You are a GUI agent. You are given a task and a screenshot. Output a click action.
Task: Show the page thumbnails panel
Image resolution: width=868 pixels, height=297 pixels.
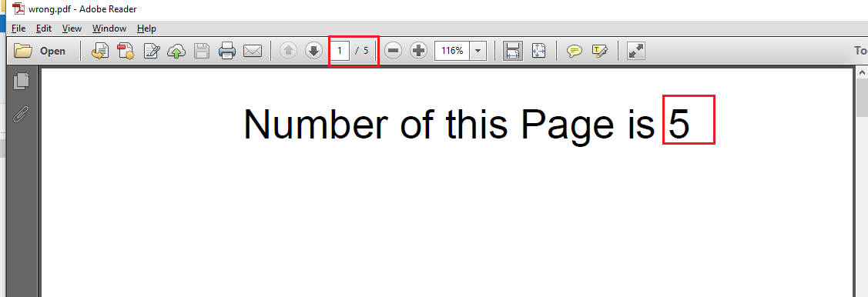(21, 81)
